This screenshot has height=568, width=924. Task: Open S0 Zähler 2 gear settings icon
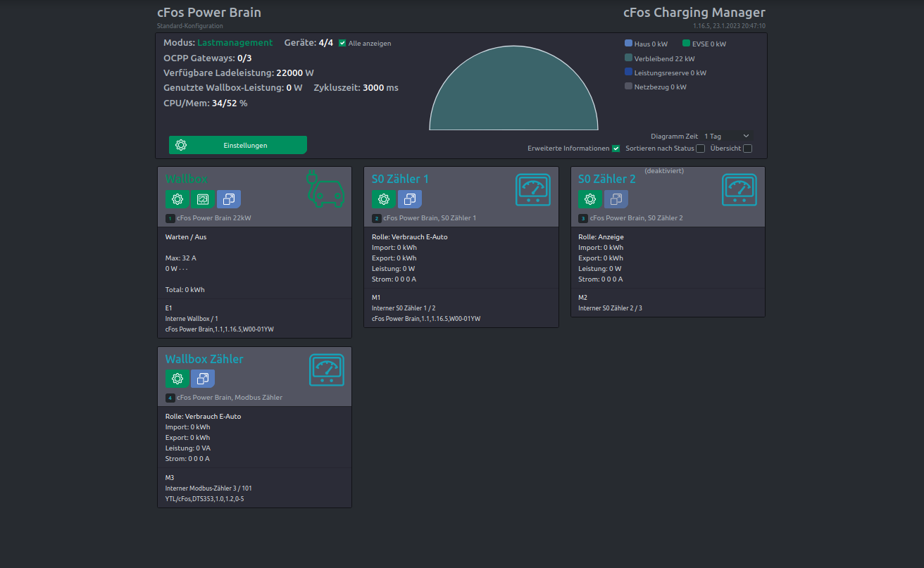[590, 199]
